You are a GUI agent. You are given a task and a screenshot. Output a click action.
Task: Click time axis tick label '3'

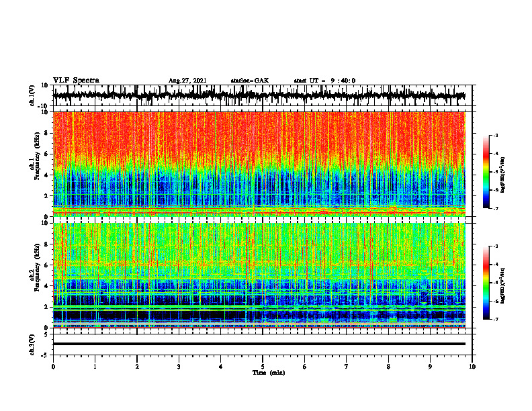click(x=179, y=367)
